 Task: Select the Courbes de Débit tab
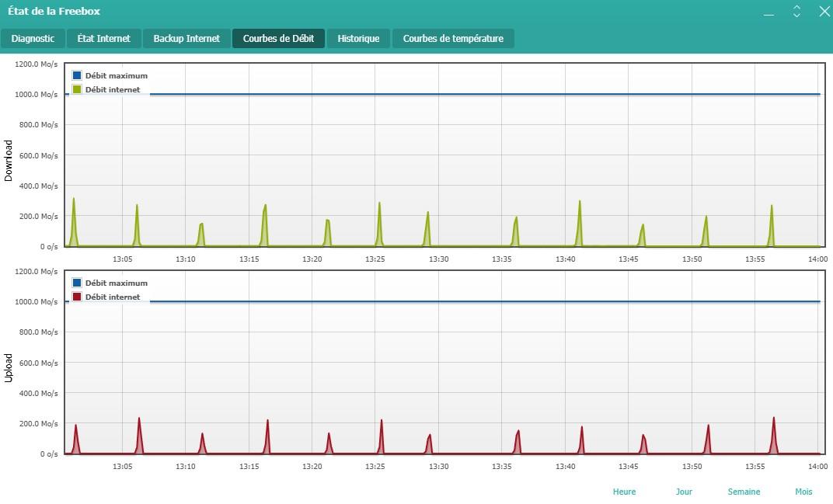click(278, 39)
